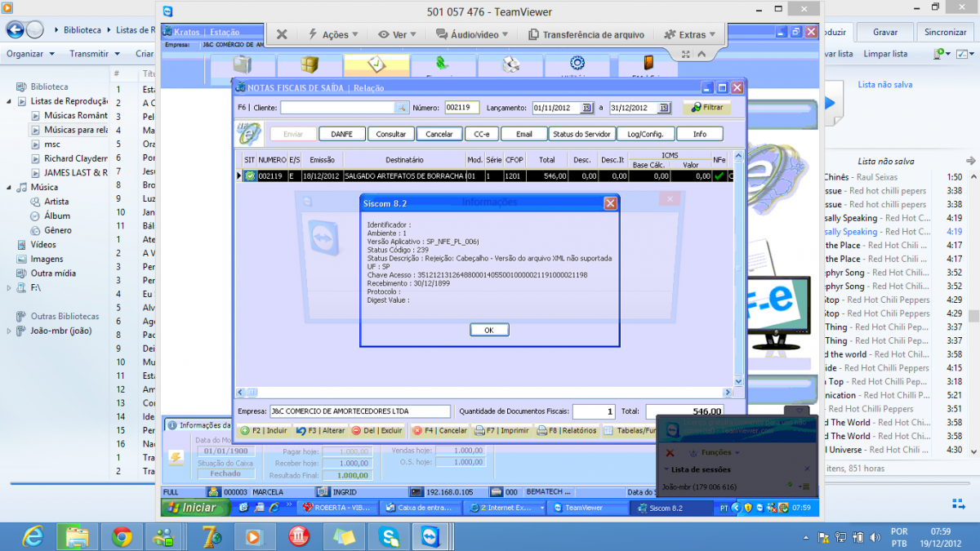
Task: Click the green SIT status icon of note 002119
Action: tap(250, 176)
